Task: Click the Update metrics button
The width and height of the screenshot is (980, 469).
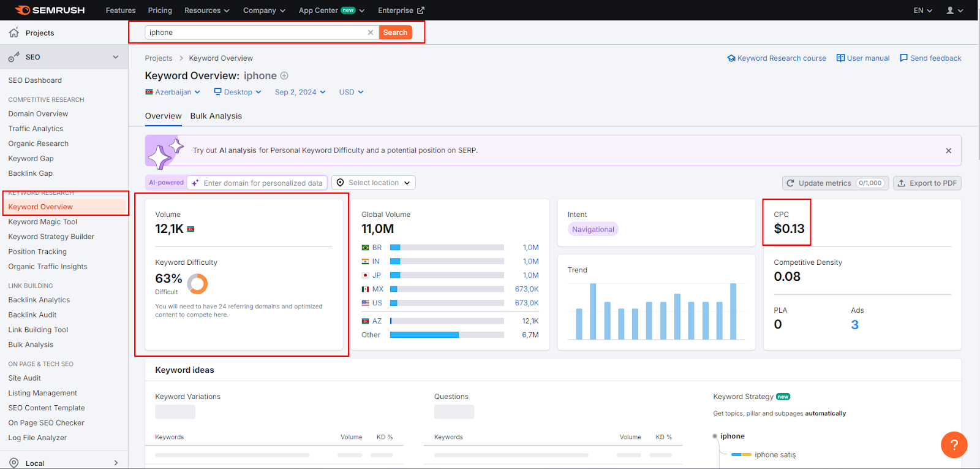Action: click(x=836, y=183)
